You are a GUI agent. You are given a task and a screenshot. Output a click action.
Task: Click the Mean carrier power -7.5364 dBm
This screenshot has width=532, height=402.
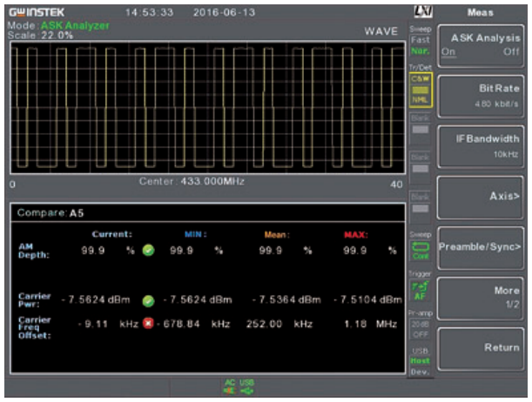[286, 299]
